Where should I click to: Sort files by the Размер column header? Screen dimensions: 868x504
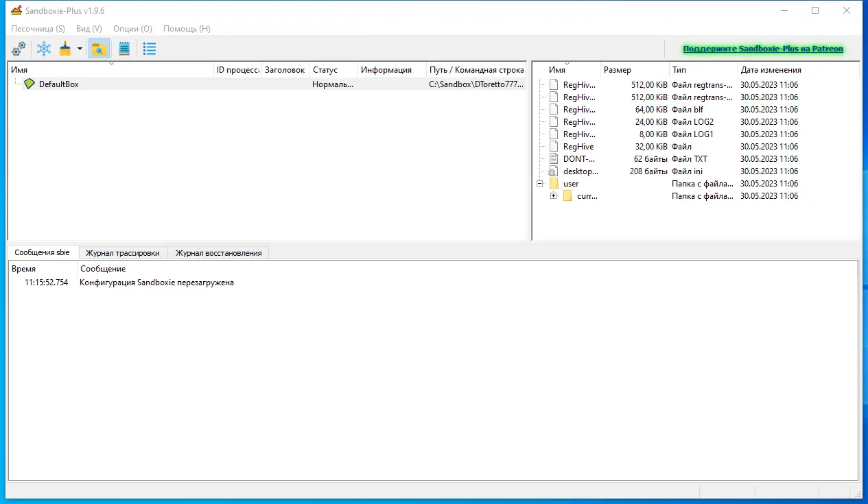click(635, 70)
